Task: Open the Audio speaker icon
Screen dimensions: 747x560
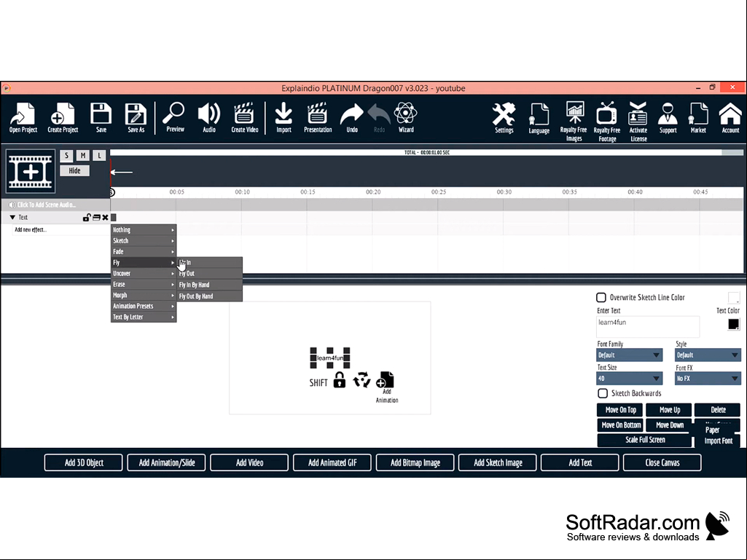Action: (x=208, y=117)
